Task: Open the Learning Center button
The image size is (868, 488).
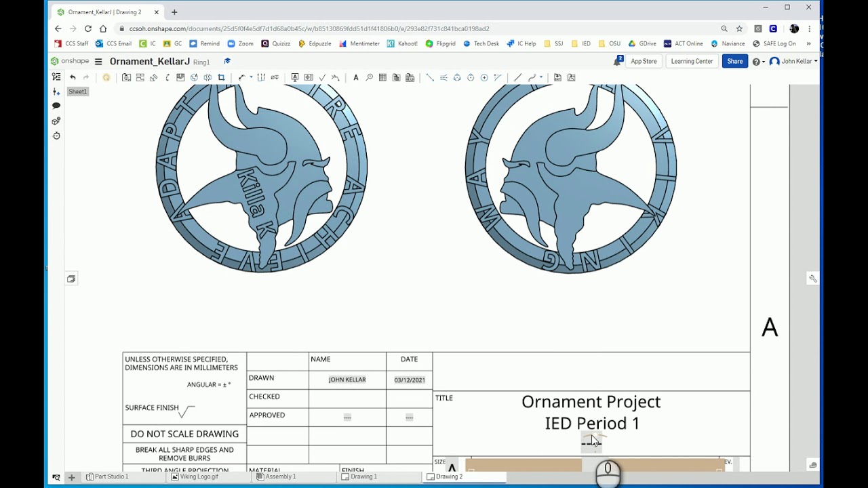Action: coord(692,61)
